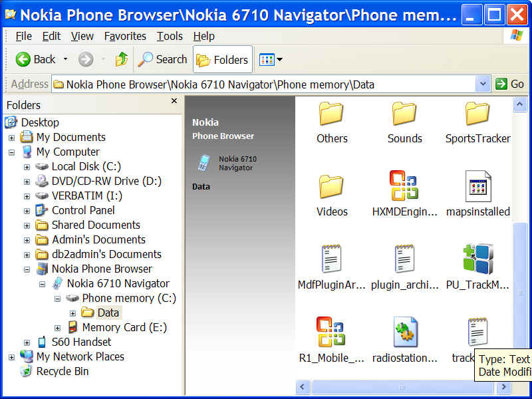
Task: Click the Up folder toolbar icon
Action: coord(121,60)
